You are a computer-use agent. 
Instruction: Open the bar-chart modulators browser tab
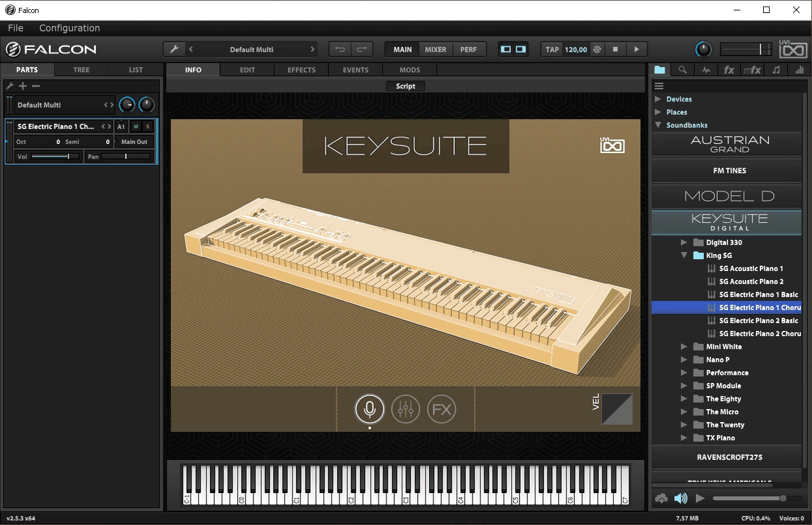[x=799, y=70]
